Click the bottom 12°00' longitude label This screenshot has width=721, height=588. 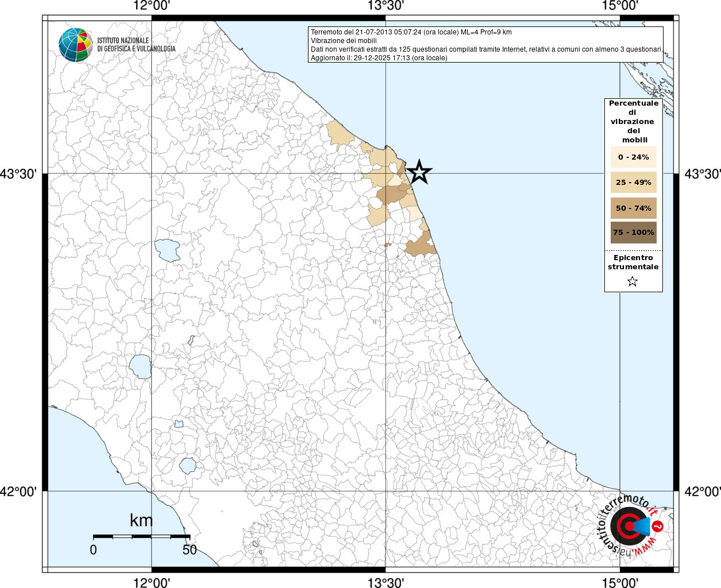pyautogui.click(x=152, y=582)
